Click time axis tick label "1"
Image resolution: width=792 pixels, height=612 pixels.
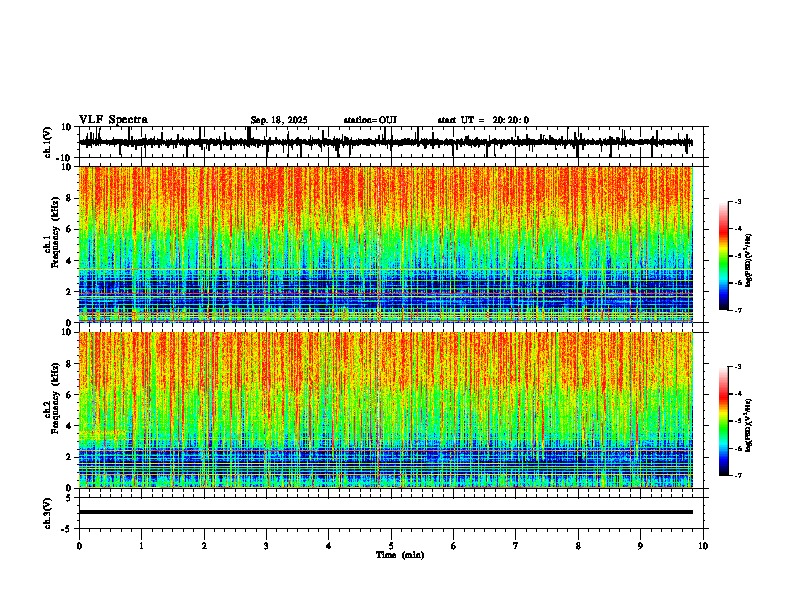[x=141, y=546]
